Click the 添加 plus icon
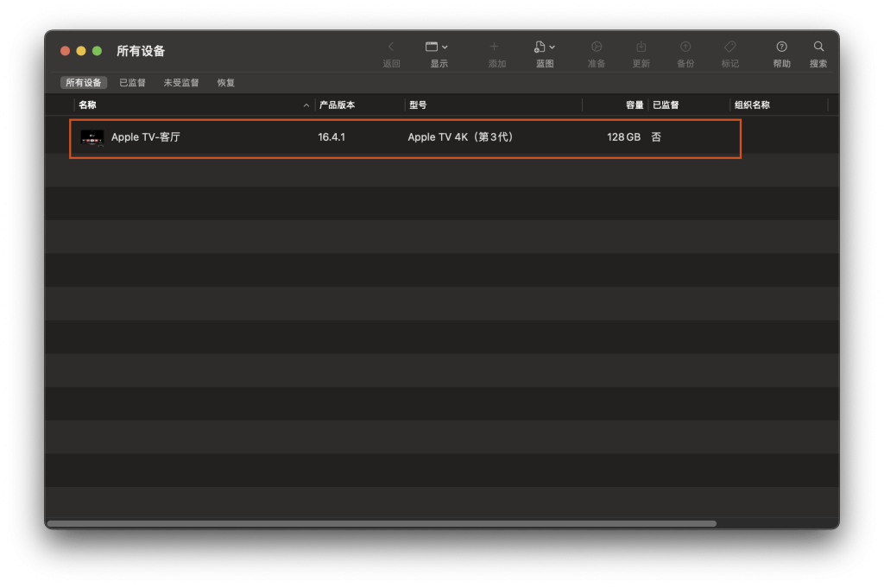 [x=494, y=47]
